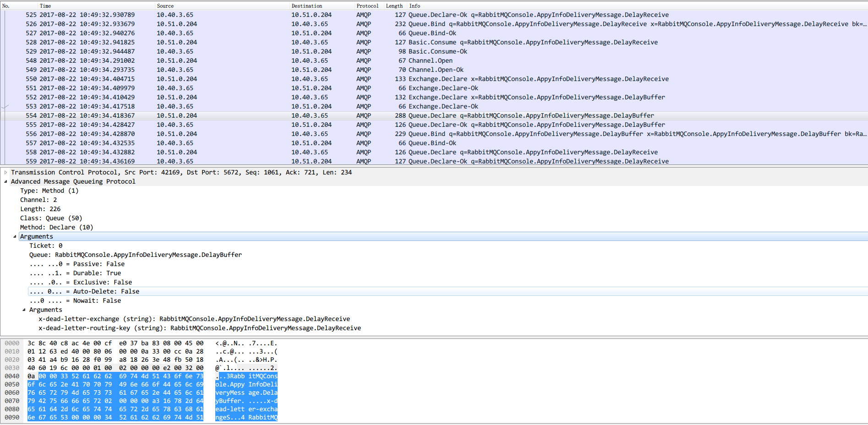This screenshot has height=425, width=868.
Task: Select the Length: 226 field
Action: click(40, 209)
